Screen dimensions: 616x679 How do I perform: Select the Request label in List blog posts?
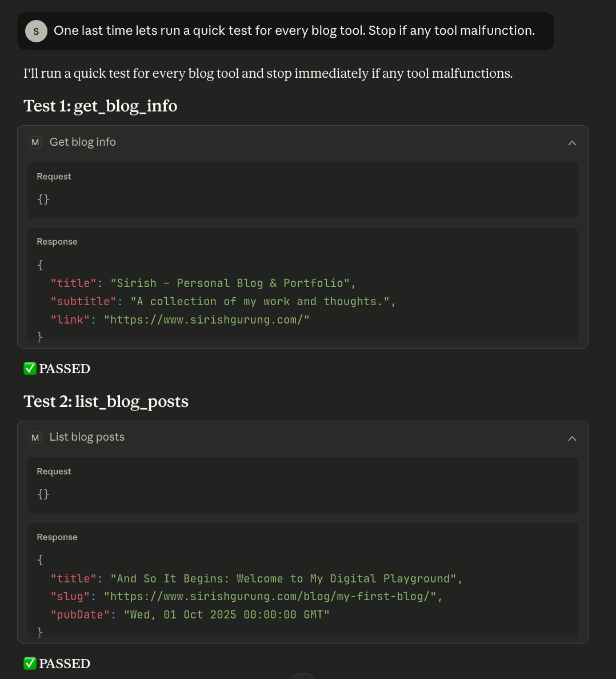54,472
